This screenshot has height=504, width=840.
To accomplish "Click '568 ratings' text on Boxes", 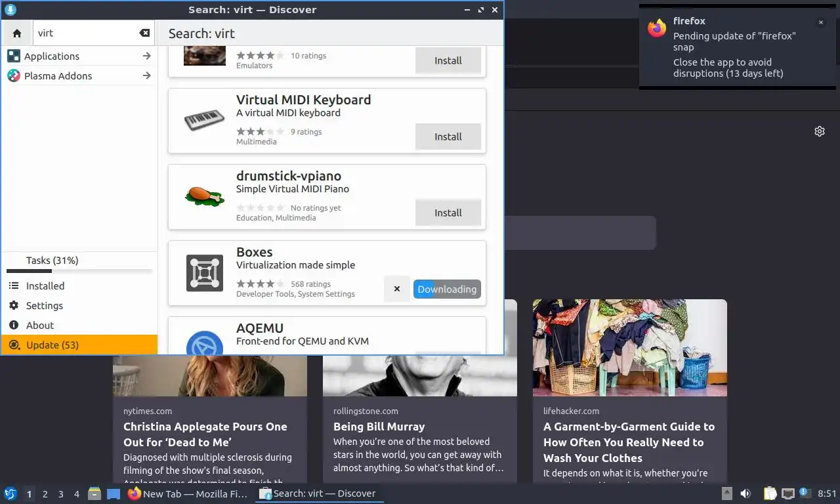I will pyautogui.click(x=310, y=284).
